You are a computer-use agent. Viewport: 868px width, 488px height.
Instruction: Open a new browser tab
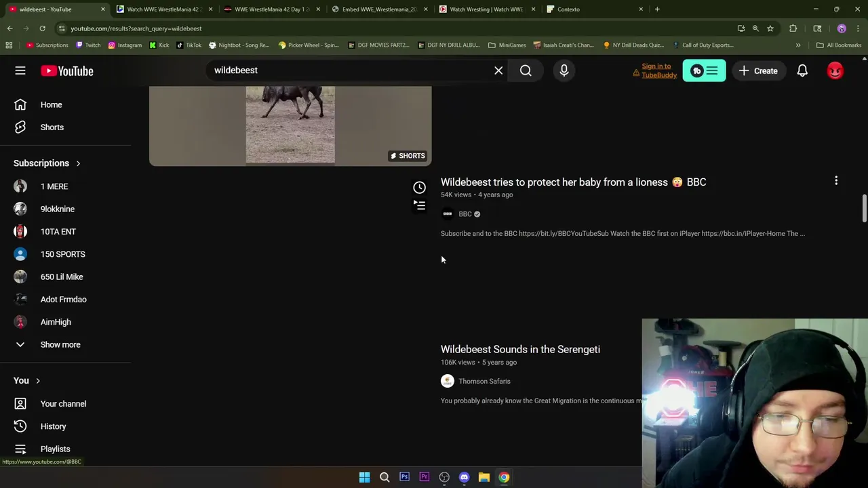(x=657, y=9)
